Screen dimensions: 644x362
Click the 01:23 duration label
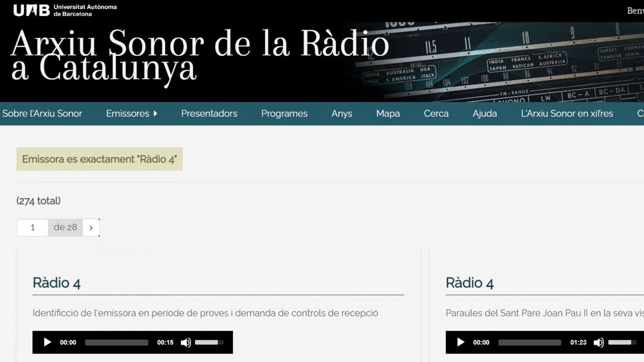click(578, 343)
